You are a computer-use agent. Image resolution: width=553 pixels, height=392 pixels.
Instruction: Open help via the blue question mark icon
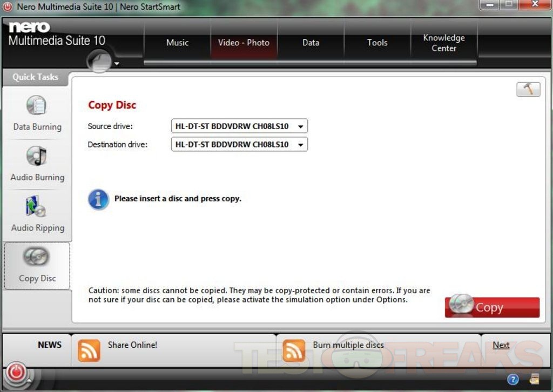[x=513, y=379]
